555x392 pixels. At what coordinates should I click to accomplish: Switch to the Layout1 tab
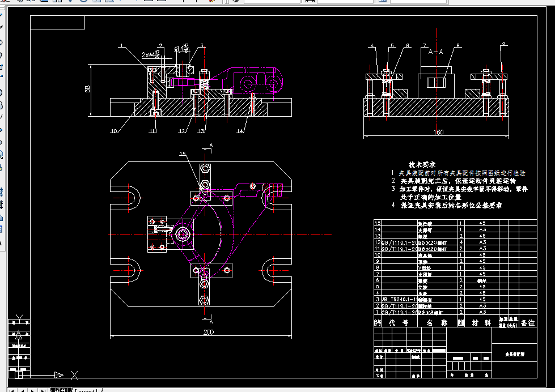point(87,390)
